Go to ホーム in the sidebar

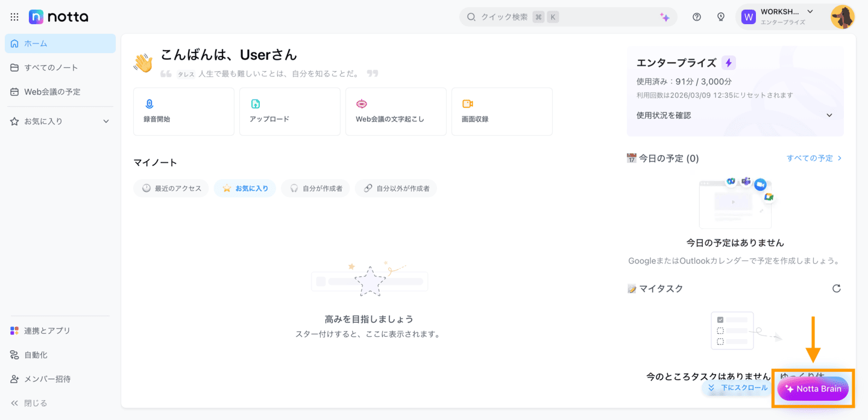(x=60, y=43)
